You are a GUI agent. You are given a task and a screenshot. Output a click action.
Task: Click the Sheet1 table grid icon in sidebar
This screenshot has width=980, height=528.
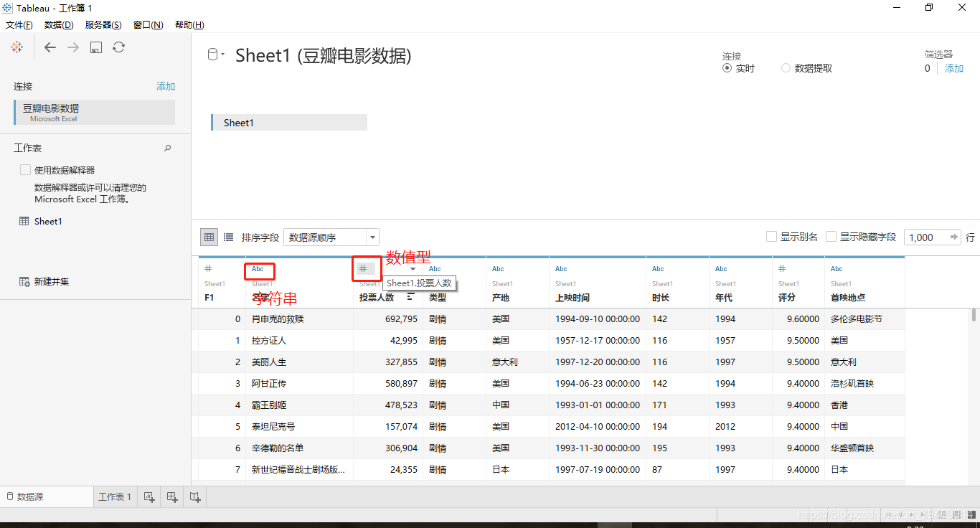24,222
